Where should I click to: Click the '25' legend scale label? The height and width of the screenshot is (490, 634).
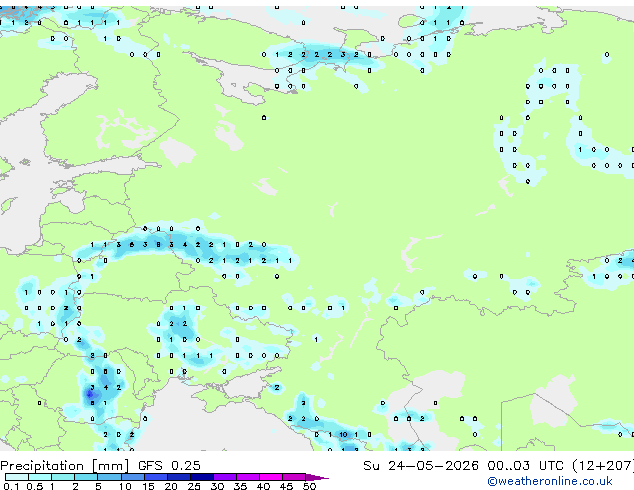[194, 486]
